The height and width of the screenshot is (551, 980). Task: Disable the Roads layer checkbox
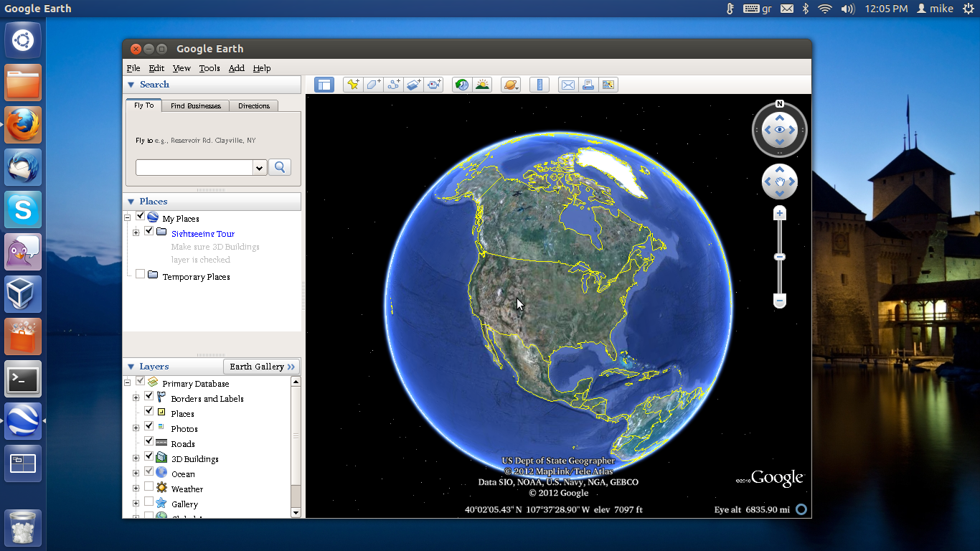[x=149, y=442]
